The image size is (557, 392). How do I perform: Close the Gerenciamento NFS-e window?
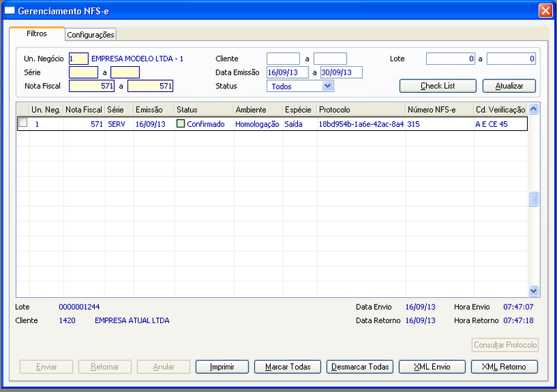tap(545, 10)
